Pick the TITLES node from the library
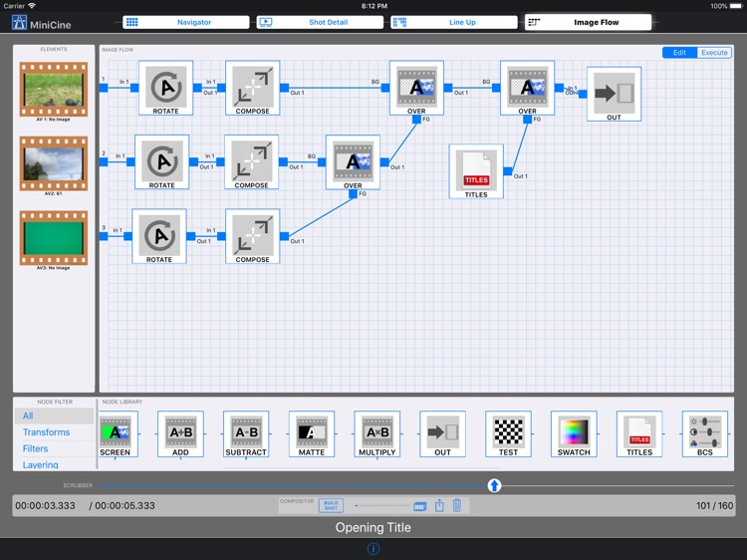The height and width of the screenshot is (560, 747). pyautogui.click(x=639, y=434)
